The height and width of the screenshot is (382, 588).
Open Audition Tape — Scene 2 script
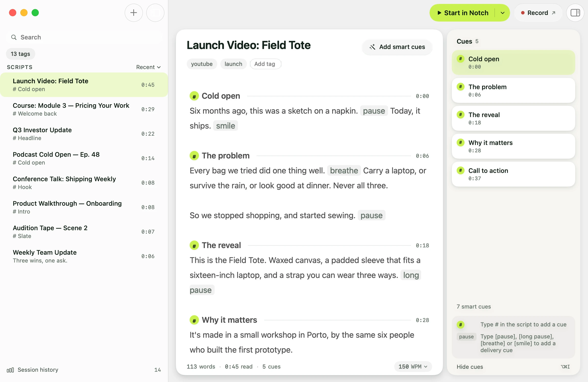coord(84,231)
